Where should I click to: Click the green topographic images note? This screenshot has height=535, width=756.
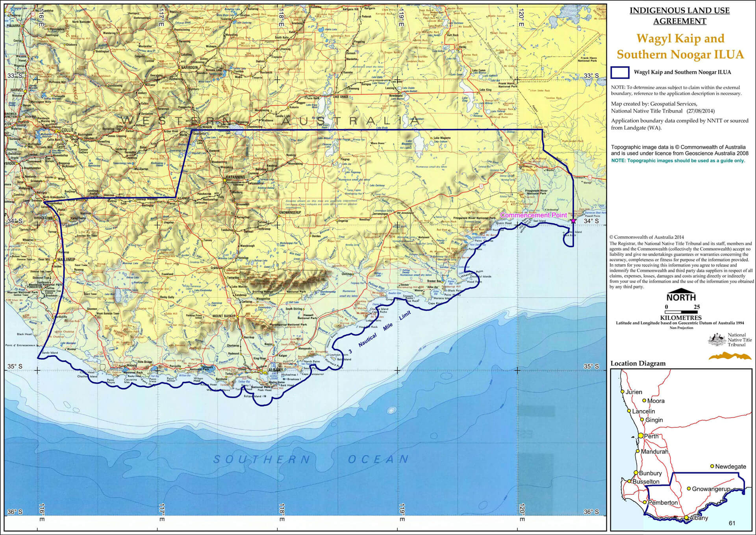pyautogui.click(x=678, y=160)
